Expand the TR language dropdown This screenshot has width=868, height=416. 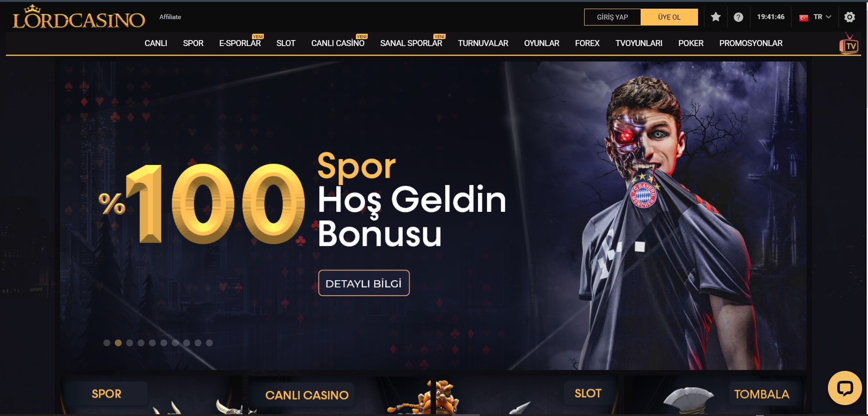[822, 17]
